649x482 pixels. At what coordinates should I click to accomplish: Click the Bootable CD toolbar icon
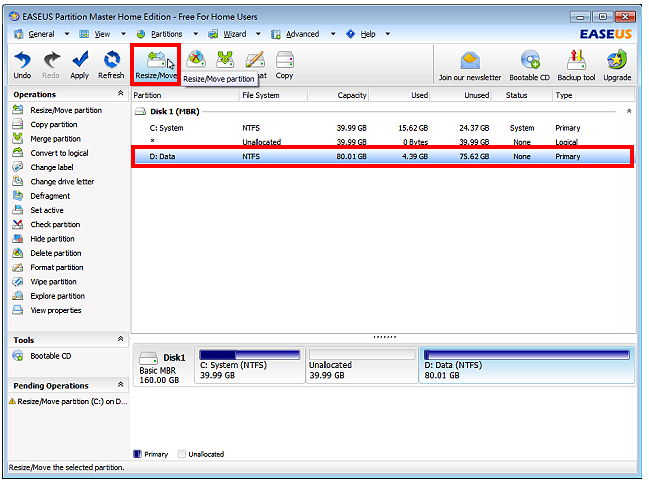[530, 60]
